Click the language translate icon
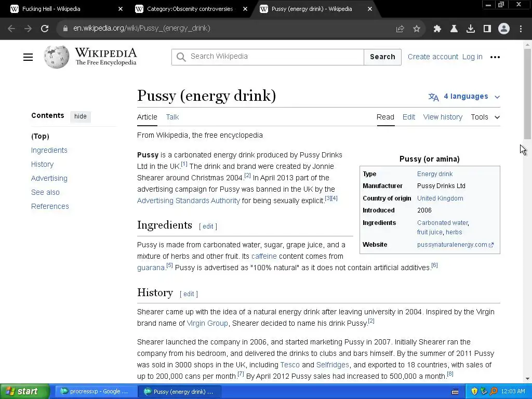This screenshot has width=532, height=399. 434,97
